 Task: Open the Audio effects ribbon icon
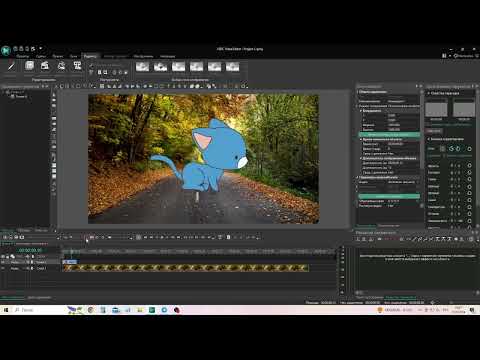click(x=61, y=66)
